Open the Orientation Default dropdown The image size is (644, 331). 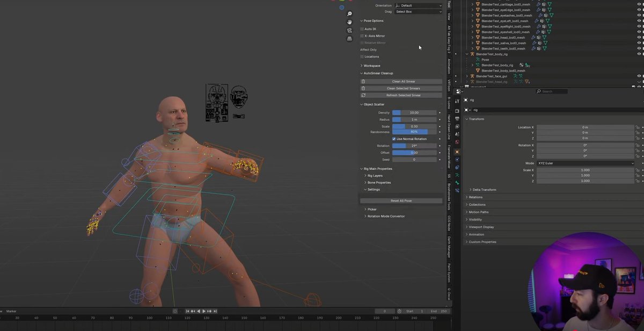419,5
